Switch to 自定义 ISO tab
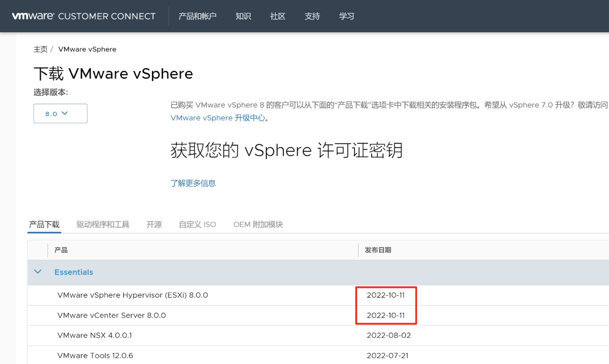The height and width of the screenshot is (364, 609). 197,225
